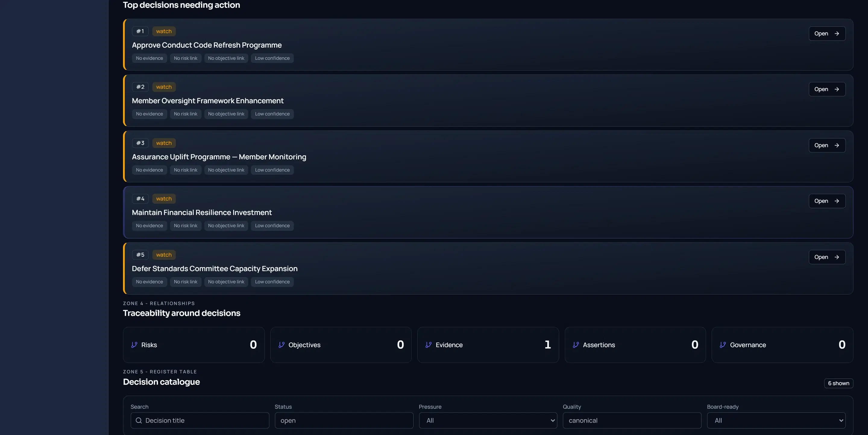
Task: Click the #5 rank badge
Action: (140, 255)
